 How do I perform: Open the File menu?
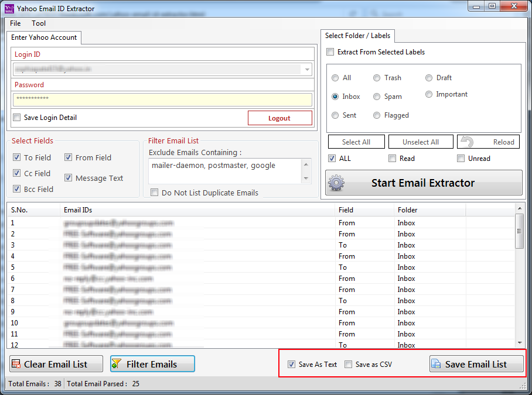[15, 23]
